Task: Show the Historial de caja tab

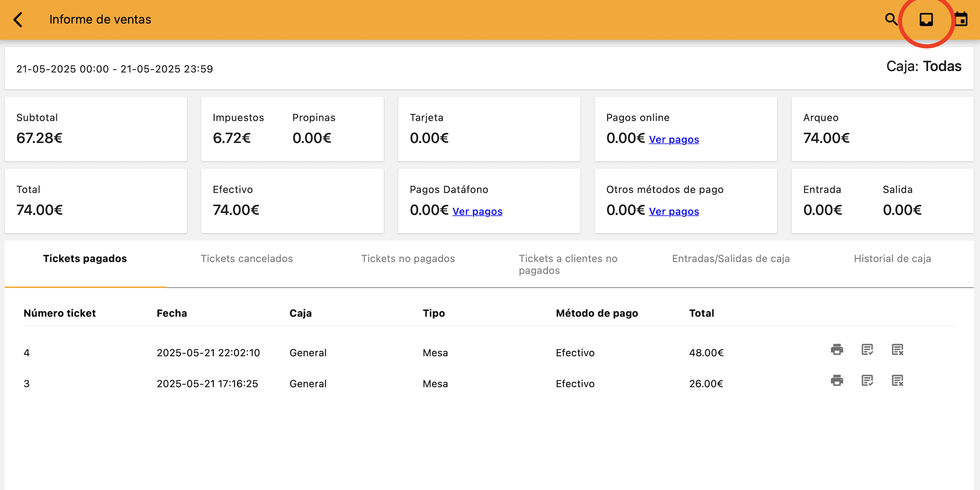Action: coord(892,259)
